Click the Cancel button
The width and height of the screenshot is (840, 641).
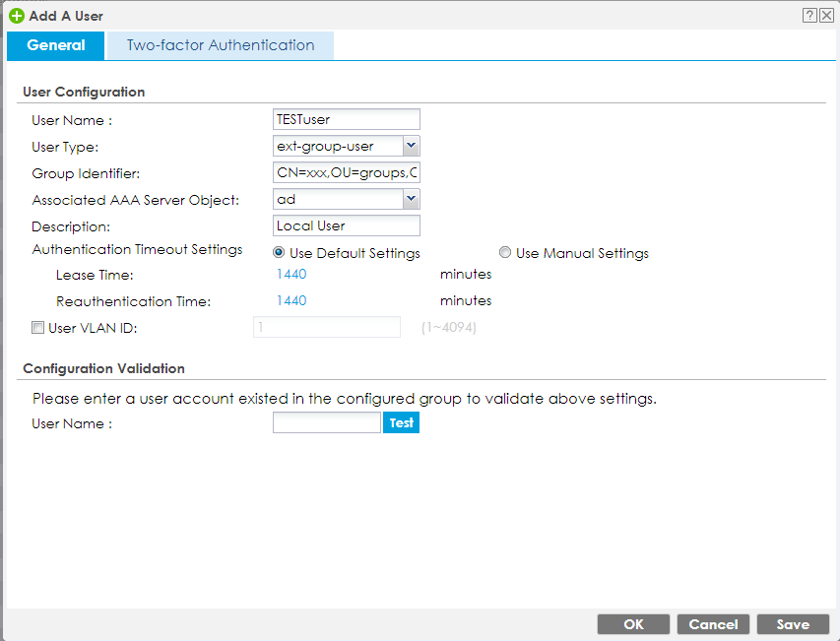(713, 624)
